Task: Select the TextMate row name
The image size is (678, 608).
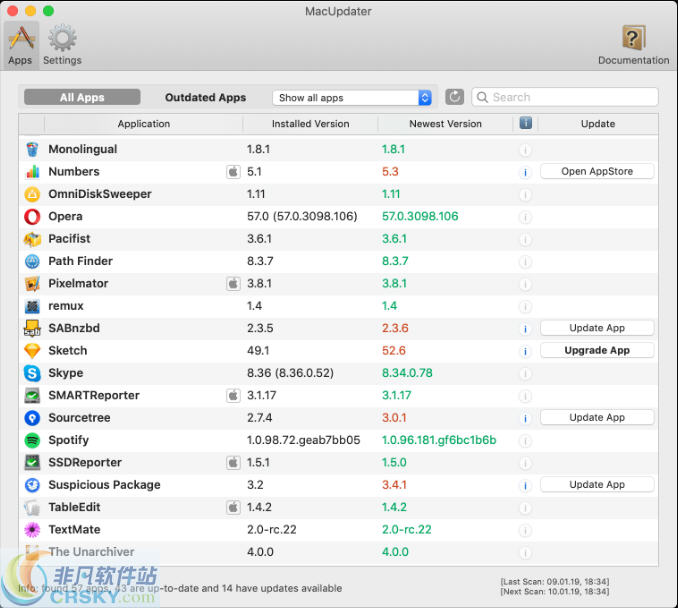Action: pyautogui.click(x=74, y=530)
